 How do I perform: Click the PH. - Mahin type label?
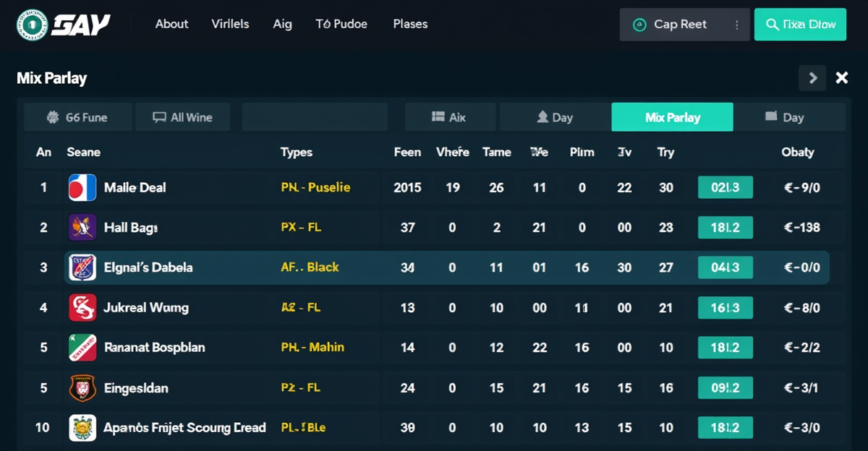pos(312,348)
